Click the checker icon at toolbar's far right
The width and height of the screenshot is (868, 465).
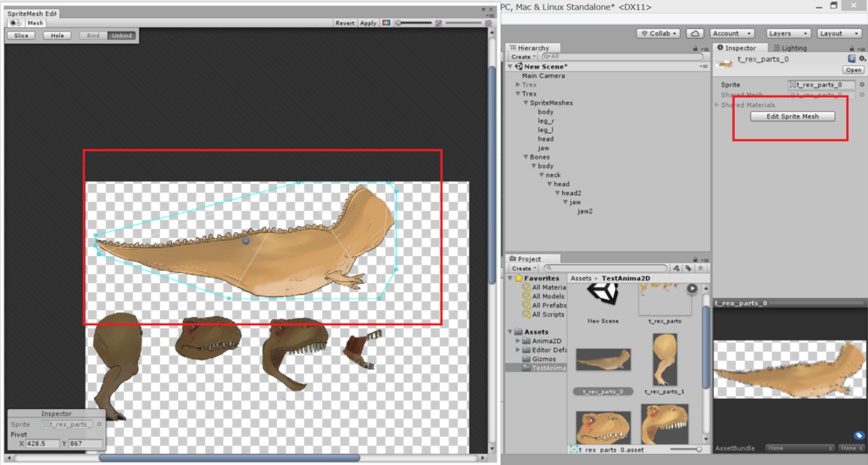click(488, 23)
